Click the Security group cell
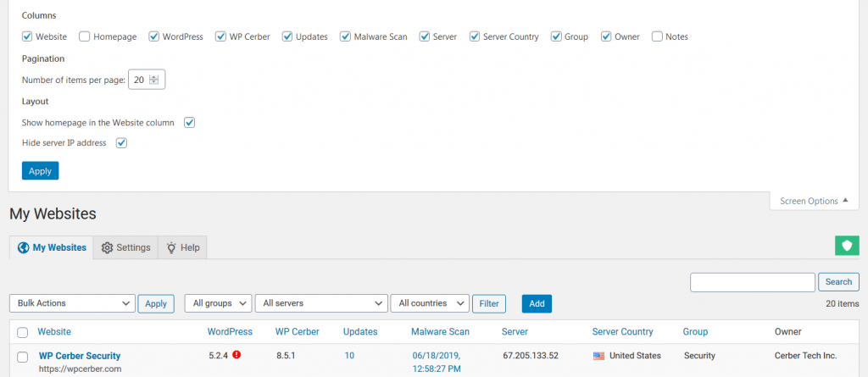 tap(699, 356)
